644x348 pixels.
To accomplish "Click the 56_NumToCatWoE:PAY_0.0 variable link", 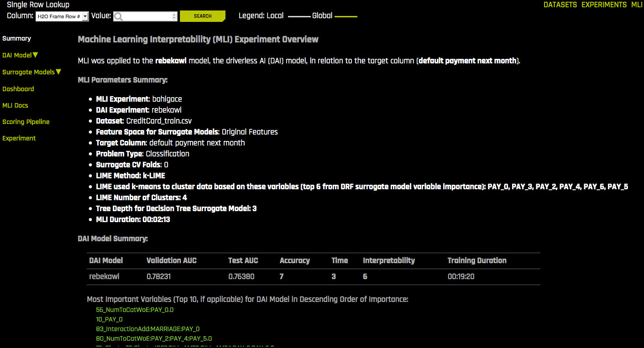I will tap(135, 309).
